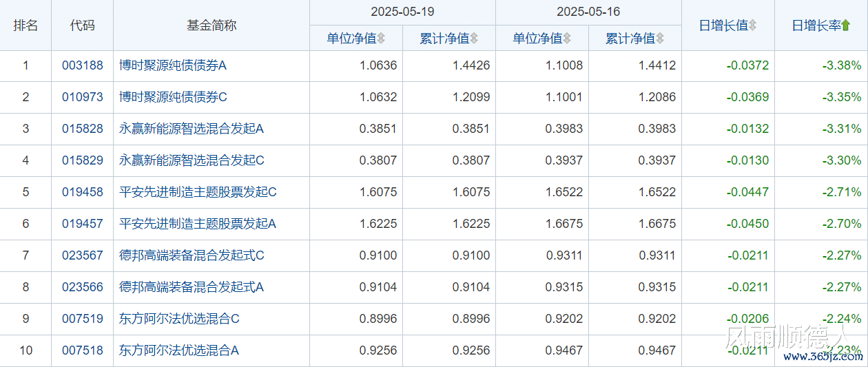The height and width of the screenshot is (367, 868).
Task: Click the 基金简称 column header
Action: tap(211, 25)
